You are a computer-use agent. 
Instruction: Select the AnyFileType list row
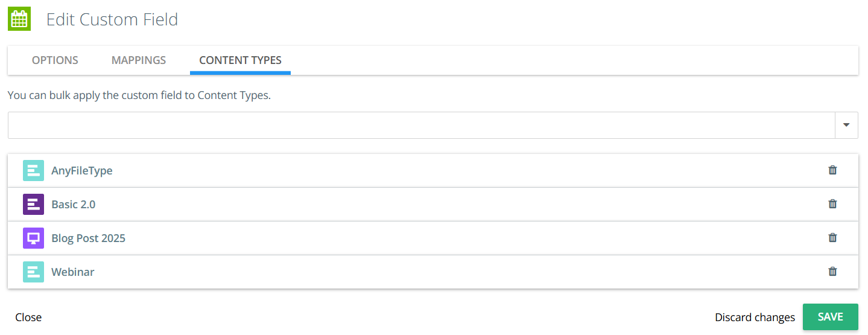[x=422, y=171]
